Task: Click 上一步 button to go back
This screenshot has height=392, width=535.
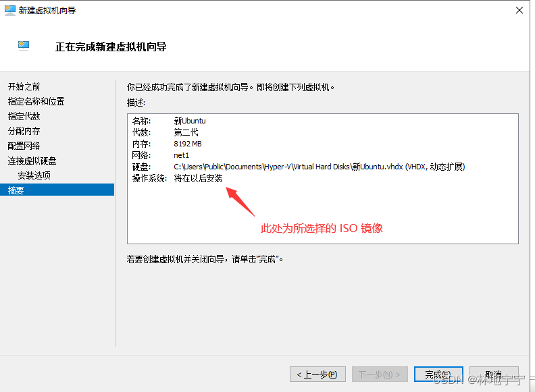Action: pos(317,374)
